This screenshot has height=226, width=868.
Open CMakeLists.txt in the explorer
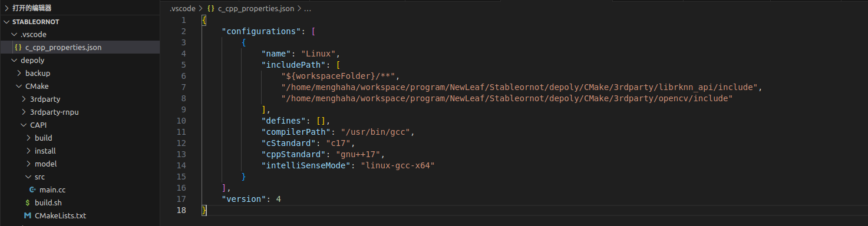click(60, 216)
